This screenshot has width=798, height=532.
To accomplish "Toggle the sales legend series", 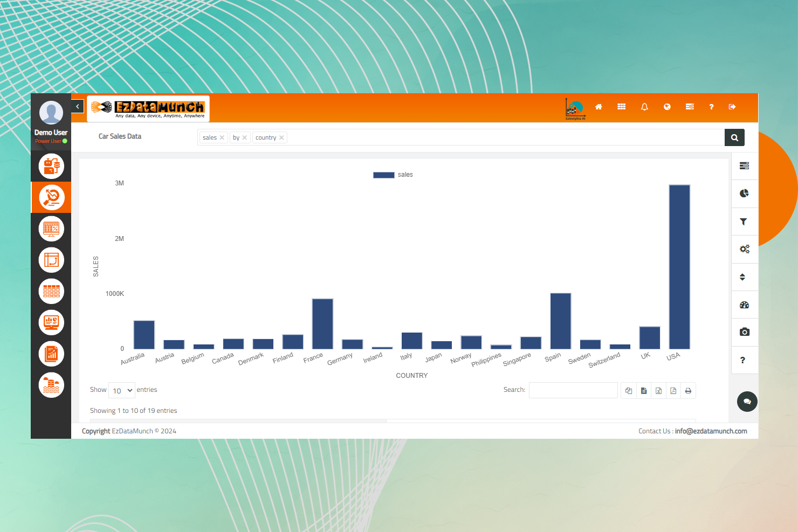I will pyautogui.click(x=393, y=175).
